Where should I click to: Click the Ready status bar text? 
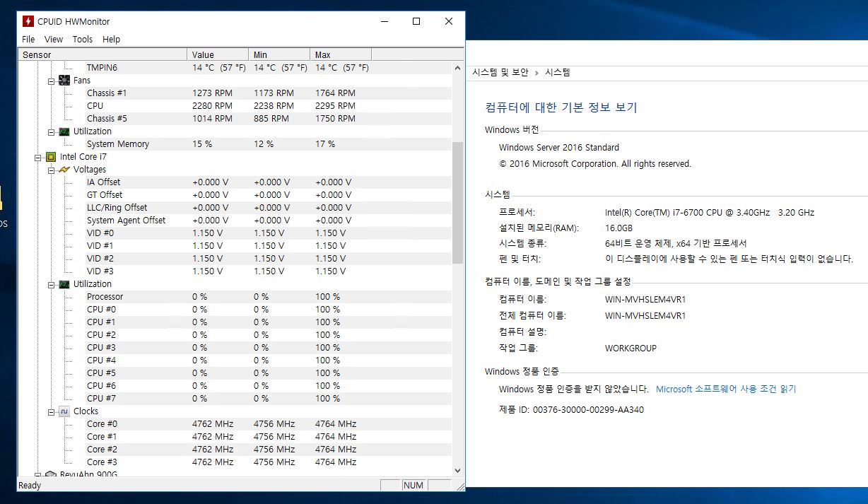click(x=30, y=486)
